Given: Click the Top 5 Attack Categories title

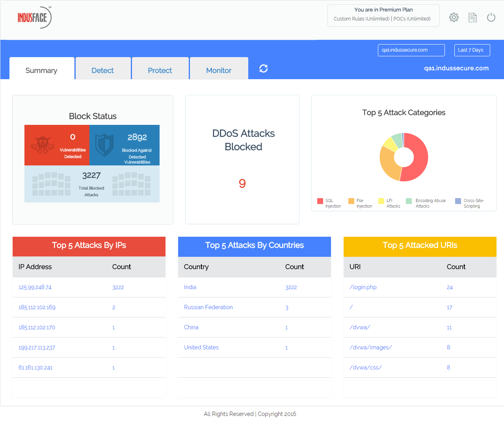Looking at the screenshot, I should pos(404,113).
